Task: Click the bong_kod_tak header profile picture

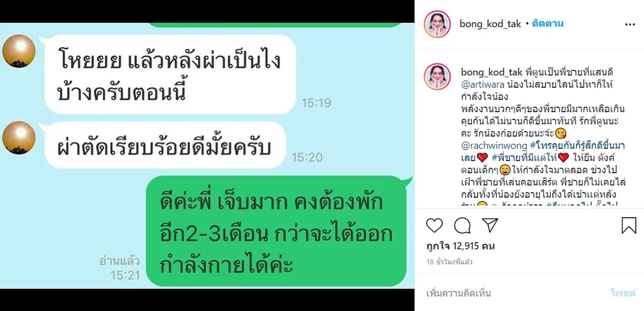Action: click(437, 24)
